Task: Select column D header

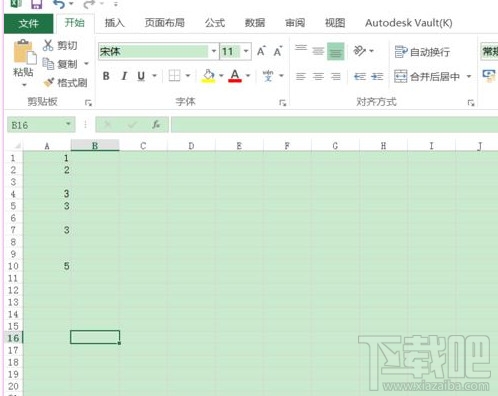Action: [191, 146]
